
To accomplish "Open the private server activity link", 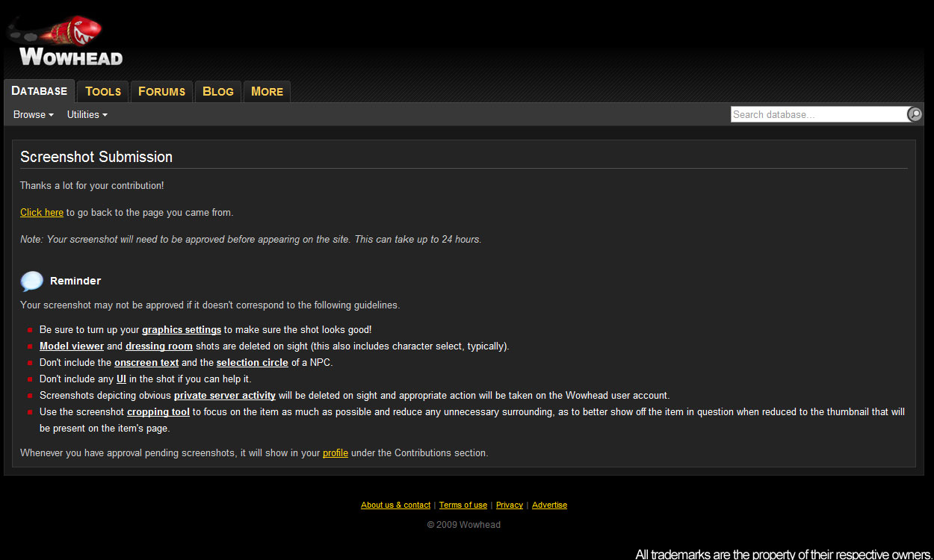I will pyautogui.click(x=225, y=395).
